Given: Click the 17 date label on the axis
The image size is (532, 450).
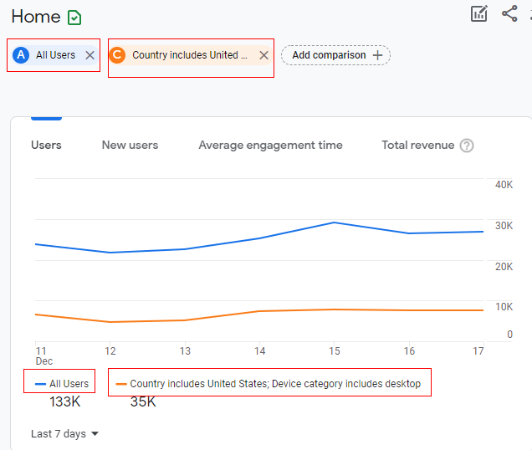Looking at the screenshot, I should (x=478, y=351).
